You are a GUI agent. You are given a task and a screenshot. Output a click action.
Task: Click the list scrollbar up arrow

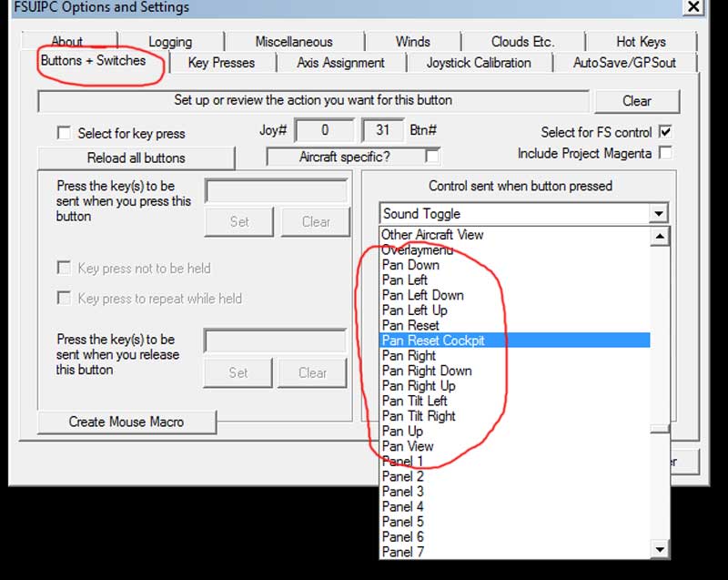coord(659,237)
